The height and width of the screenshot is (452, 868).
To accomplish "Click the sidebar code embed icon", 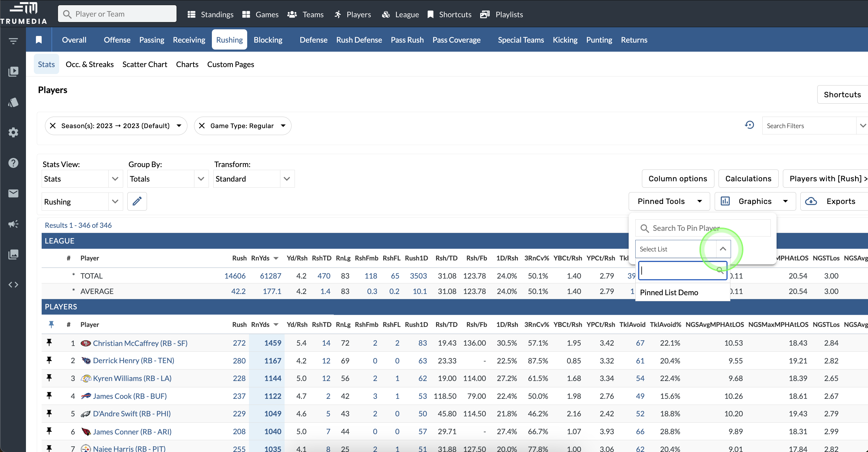I will pos(13,285).
